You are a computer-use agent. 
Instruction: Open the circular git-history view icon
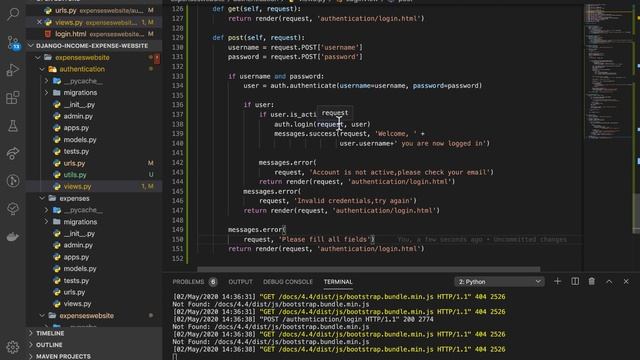(x=13, y=181)
